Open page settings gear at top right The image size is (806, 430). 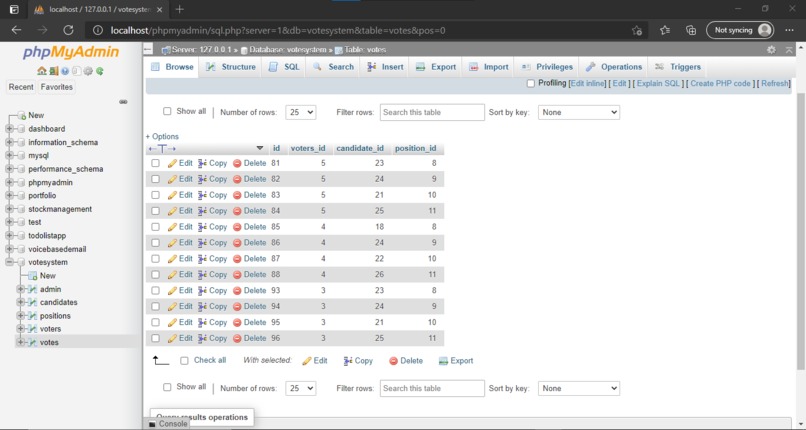click(x=771, y=50)
